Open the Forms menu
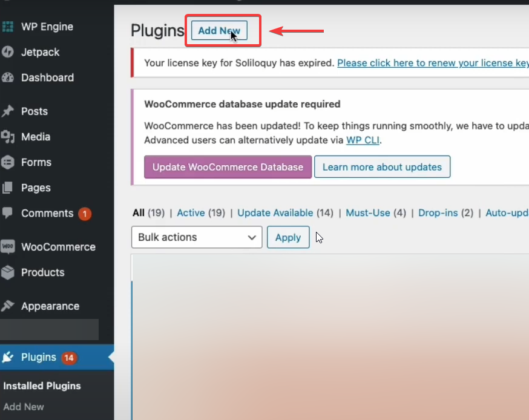Image resolution: width=529 pixels, height=420 pixels. [36, 162]
